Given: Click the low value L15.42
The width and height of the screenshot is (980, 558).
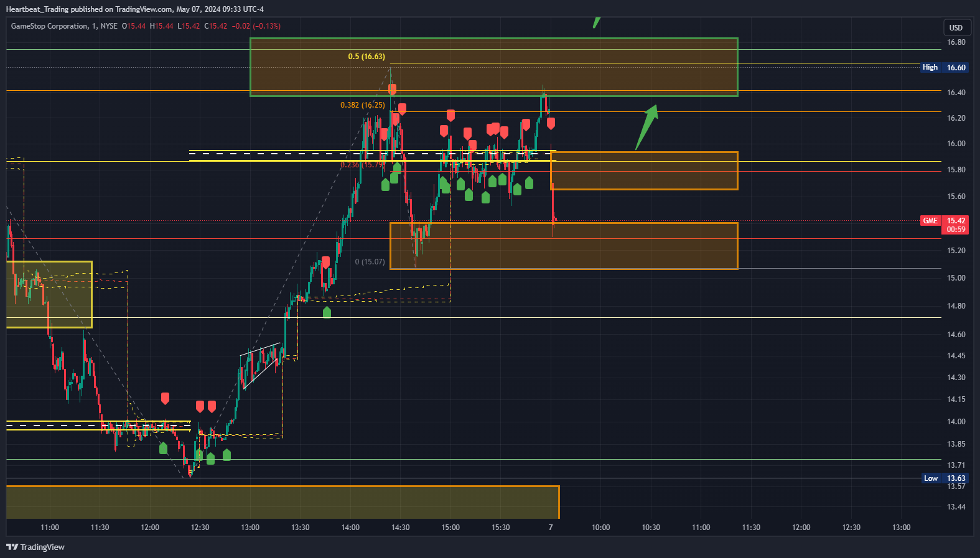Looking at the screenshot, I should pyautogui.click(x=189, y=26).
